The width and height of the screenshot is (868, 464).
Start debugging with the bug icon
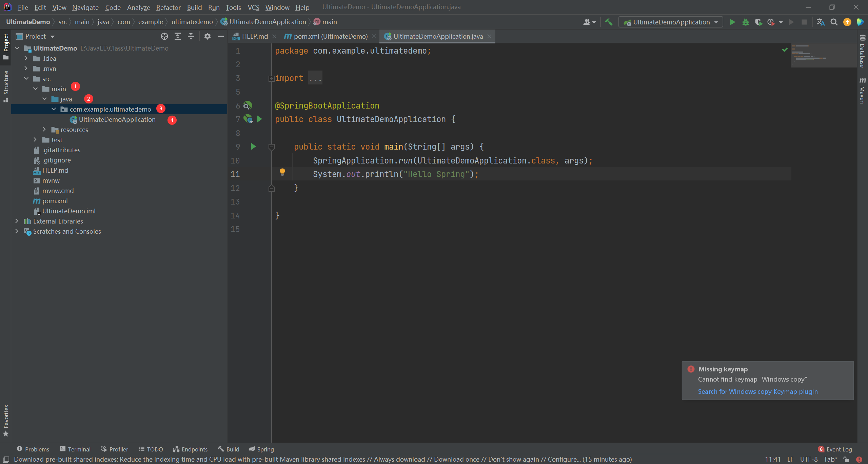(x=745, y=22)
